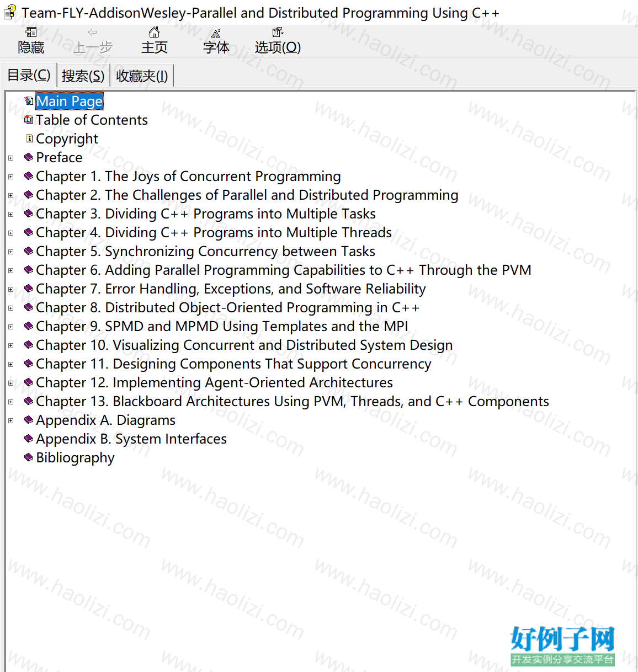Open Chapter 9. SPMD and MPMD entry
Image resolution: width=638 pixels, height=672 pixels.
pos(222,326)
